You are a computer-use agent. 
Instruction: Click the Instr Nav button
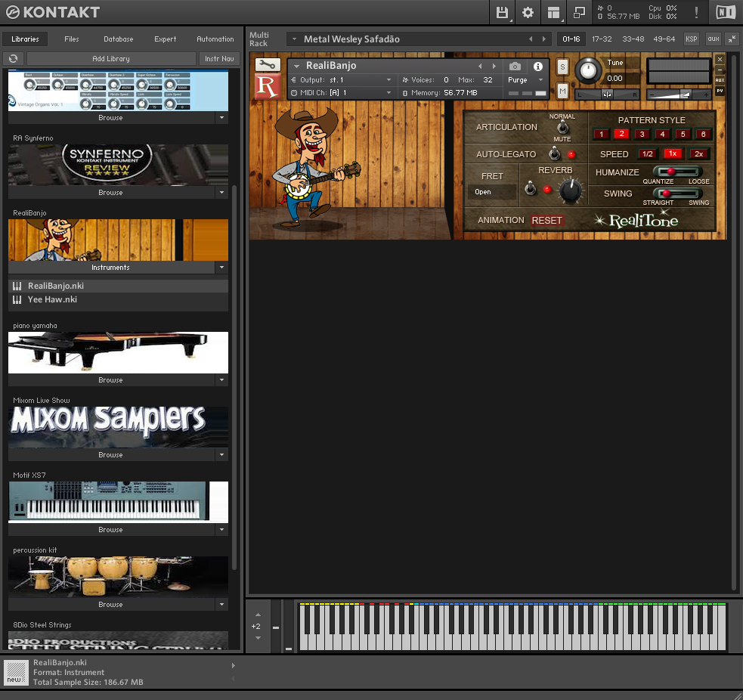pos(219,58)
